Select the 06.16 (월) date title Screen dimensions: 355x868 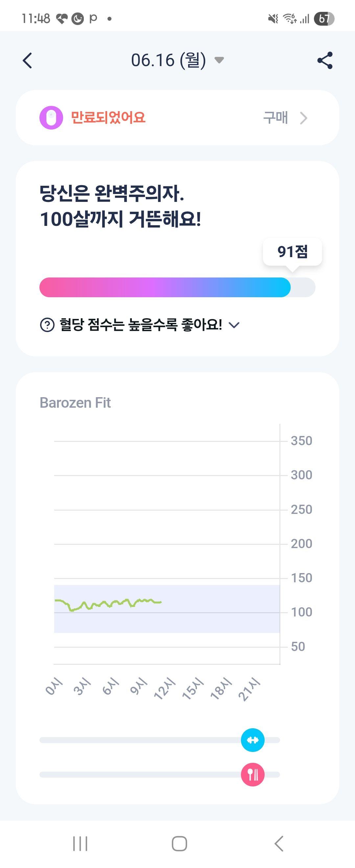click(x=168, y=60)
